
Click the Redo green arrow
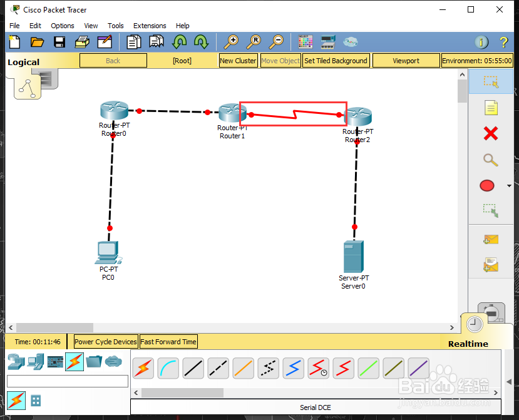[x=201, y=42]
